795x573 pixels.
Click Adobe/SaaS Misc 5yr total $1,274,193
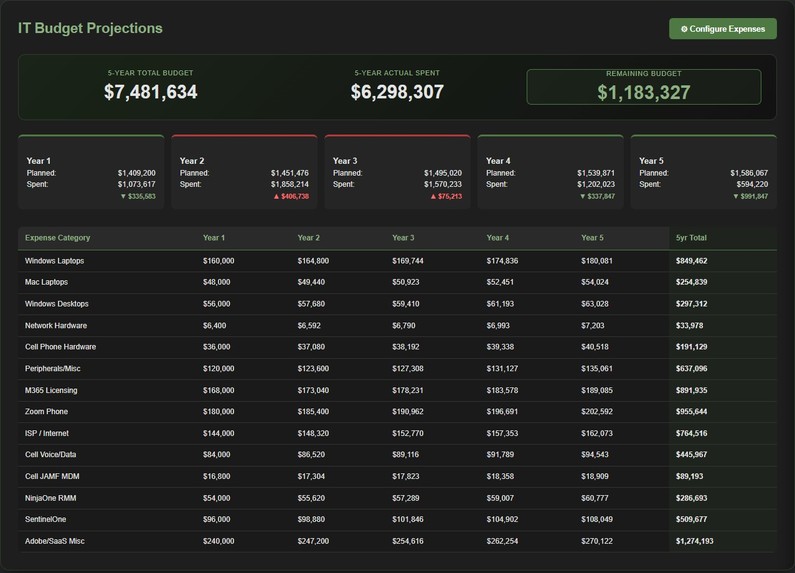coord(694,542)
